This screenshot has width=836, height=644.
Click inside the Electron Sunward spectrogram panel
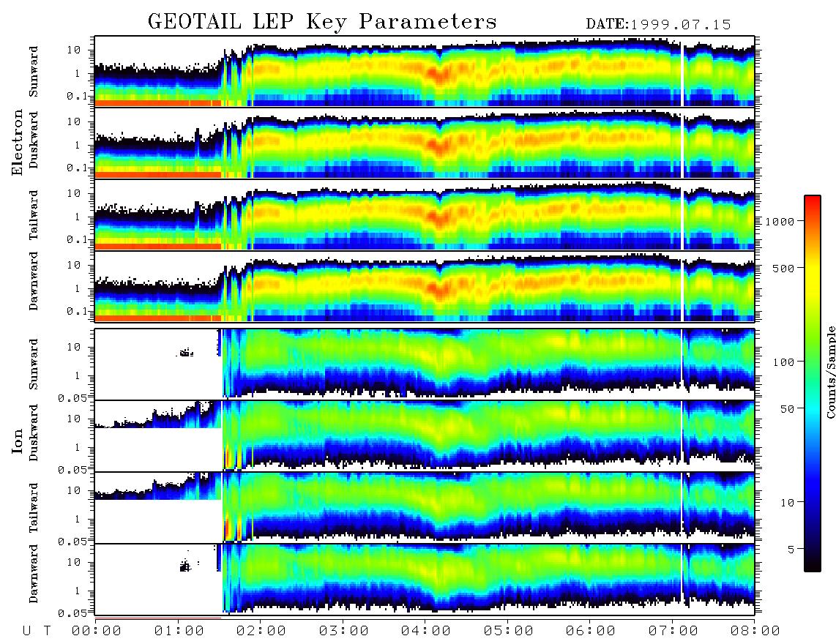[425, 71]
